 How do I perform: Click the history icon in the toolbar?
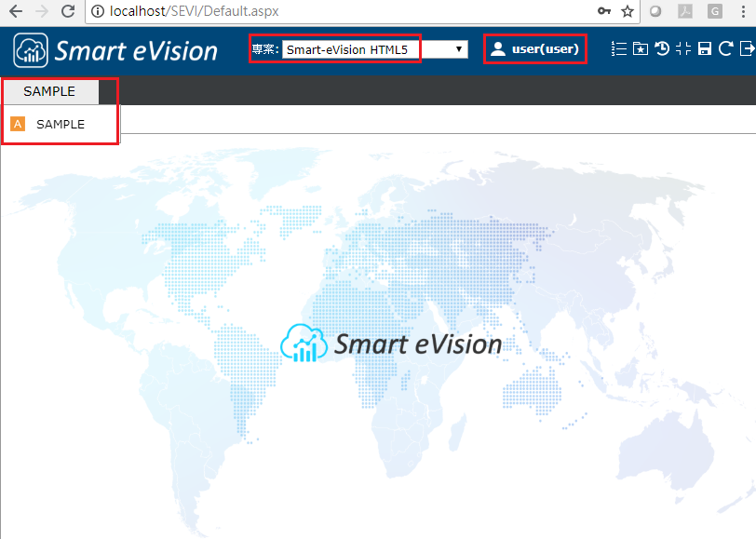pos(661,48)
